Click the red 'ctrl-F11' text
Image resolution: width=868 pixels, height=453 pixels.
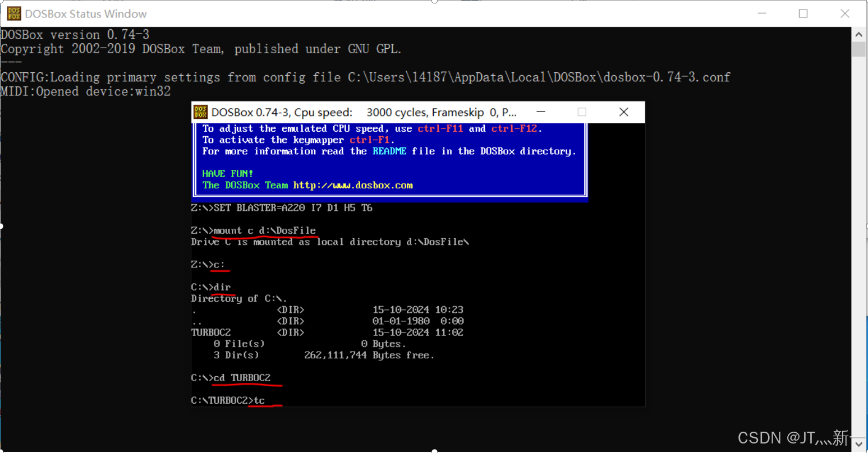pos(440,128)
